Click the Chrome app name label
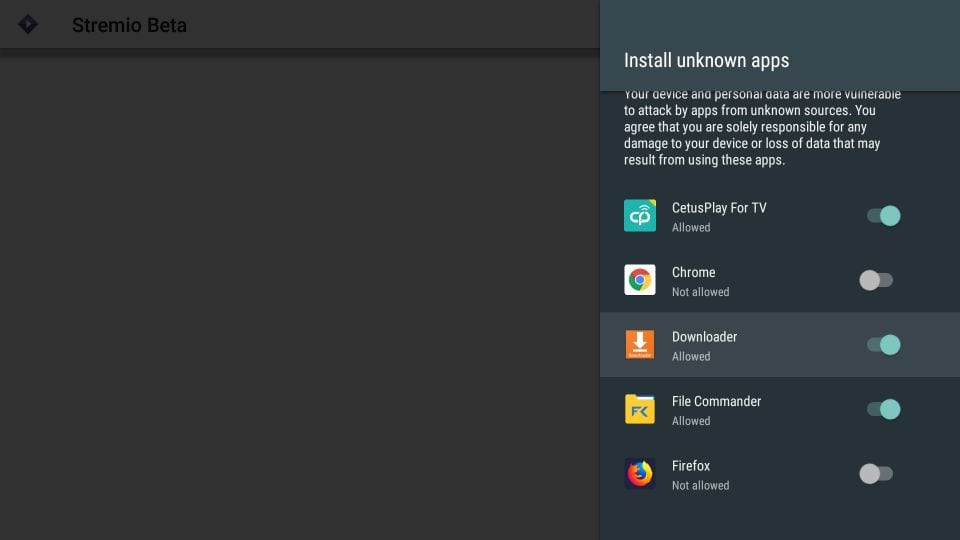Viewport: 960px width, 540px height. [693, 272]
